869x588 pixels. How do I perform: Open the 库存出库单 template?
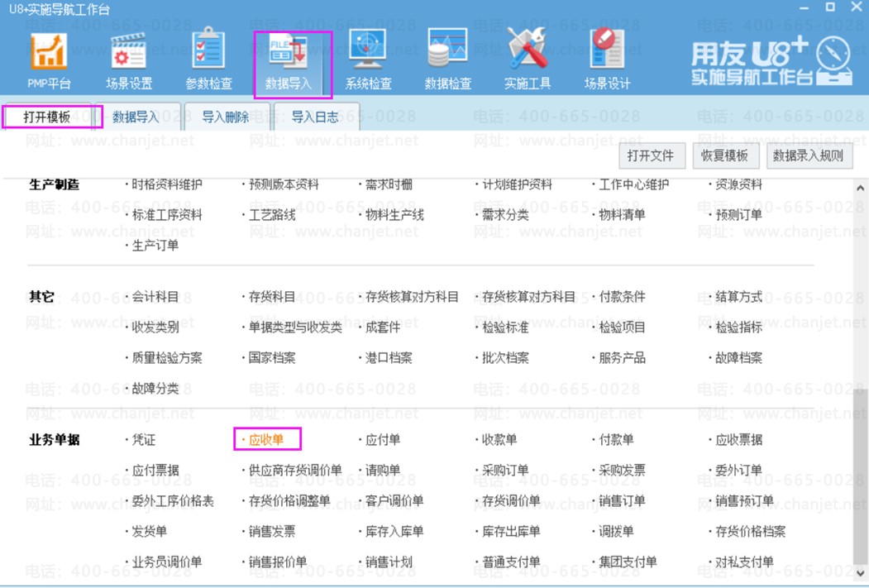(511, 532)
